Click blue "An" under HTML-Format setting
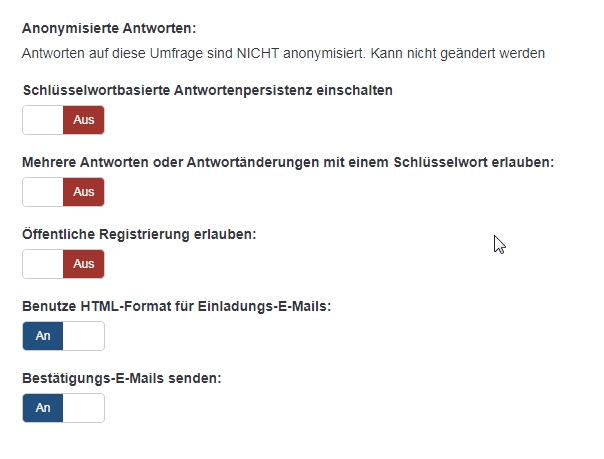This screenshot has height=459, width=604. pyautogui.click(x=43, y=336)
